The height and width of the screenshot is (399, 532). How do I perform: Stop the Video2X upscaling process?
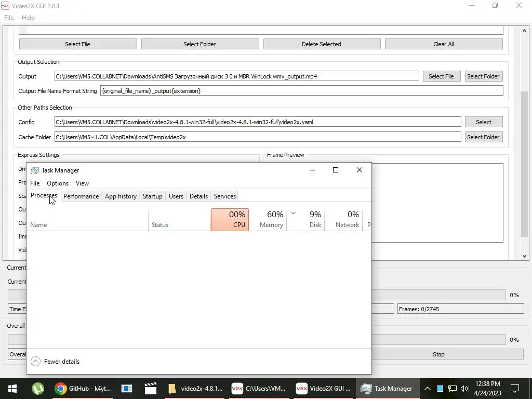coord(447,354)
